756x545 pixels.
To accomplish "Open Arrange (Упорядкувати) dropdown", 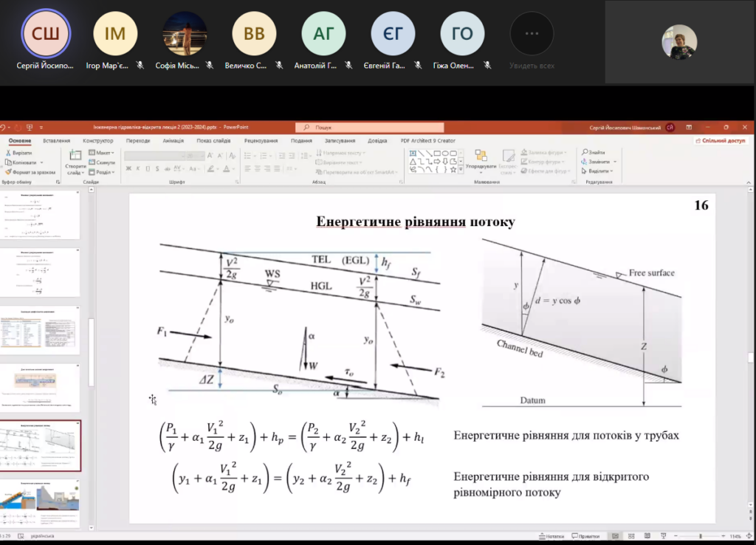I will click(x=481, y=161).
